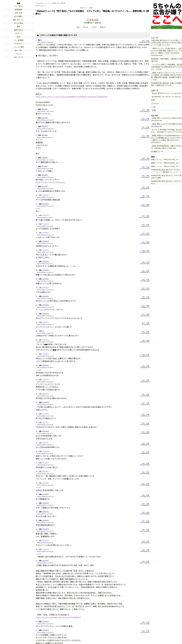Screen dimensions: 182x644
Task: Click 大砲 beside ID:awEKYCY20
Action: point(148,136)
